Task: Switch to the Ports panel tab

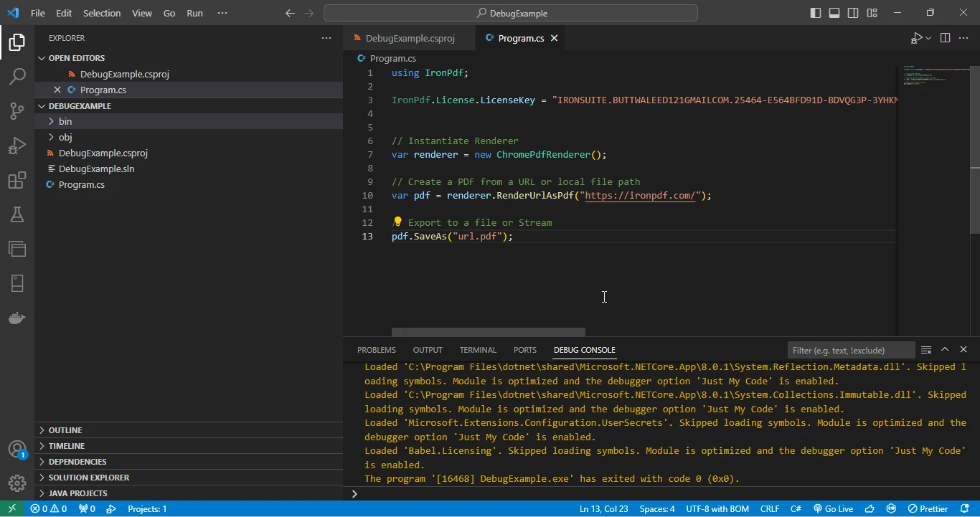Action: (525, 350)
